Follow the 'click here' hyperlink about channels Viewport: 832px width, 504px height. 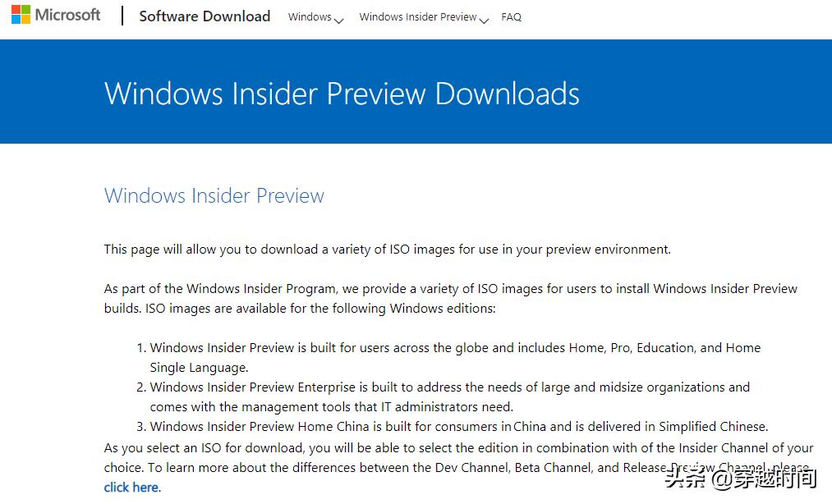coord(131,487)
